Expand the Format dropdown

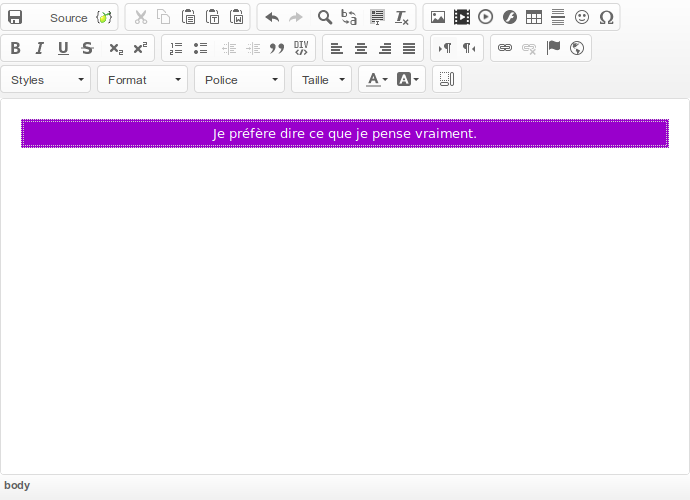pos(143,79)
